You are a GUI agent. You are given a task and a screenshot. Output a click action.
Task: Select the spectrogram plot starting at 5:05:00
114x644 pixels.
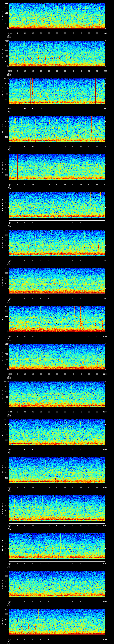pos(57,167)
